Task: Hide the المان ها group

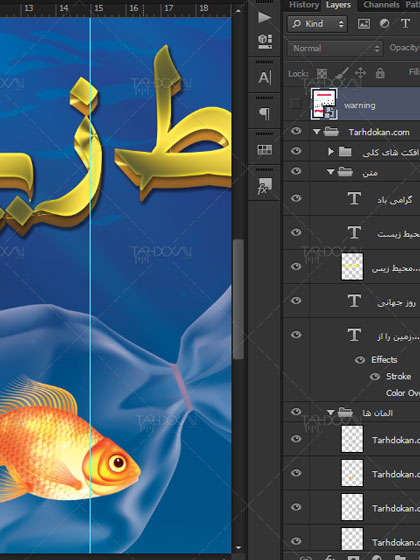Action: [296, 411]
